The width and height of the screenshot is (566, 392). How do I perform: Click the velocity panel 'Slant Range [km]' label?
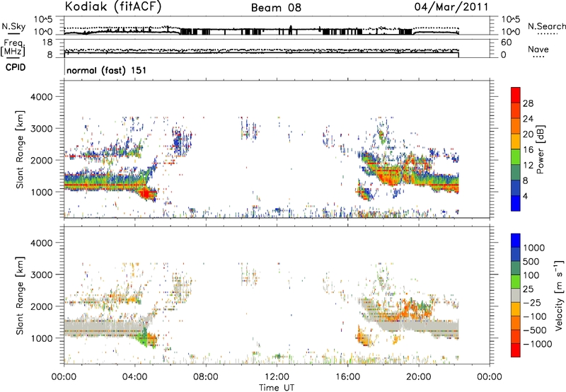tap(20, 295)
